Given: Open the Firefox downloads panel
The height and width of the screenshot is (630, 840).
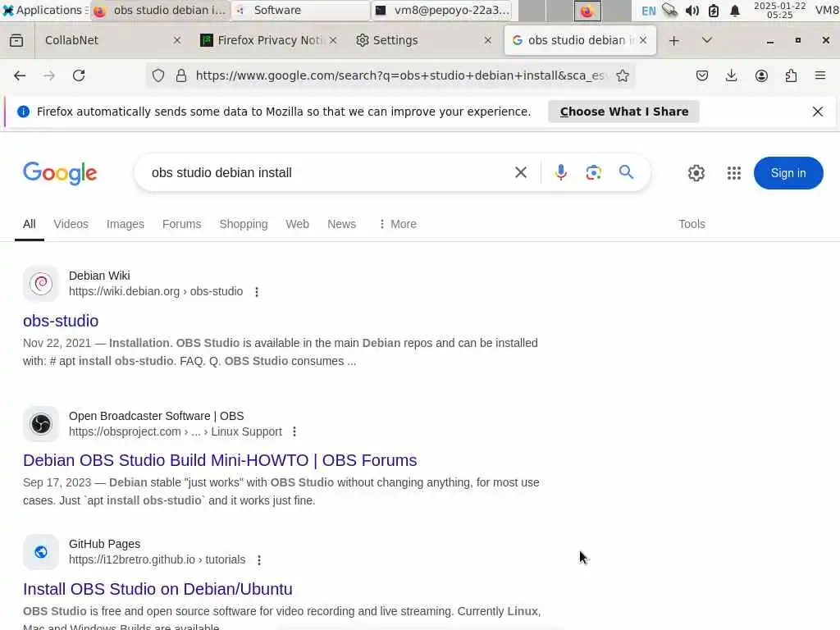Looking at the screenshot, I should [731, 75].
